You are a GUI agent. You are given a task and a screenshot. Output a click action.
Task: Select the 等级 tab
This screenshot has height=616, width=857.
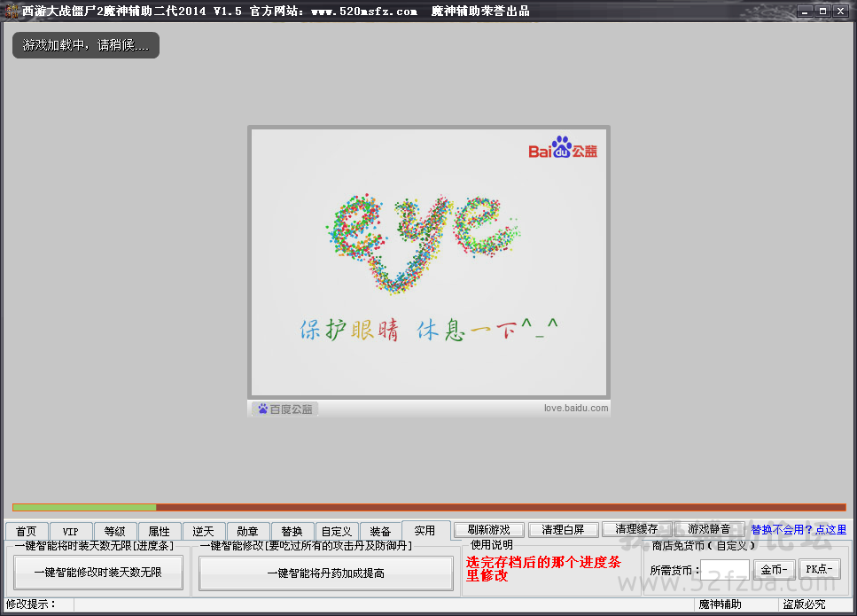pyautogui.click(x=115, y=531)
